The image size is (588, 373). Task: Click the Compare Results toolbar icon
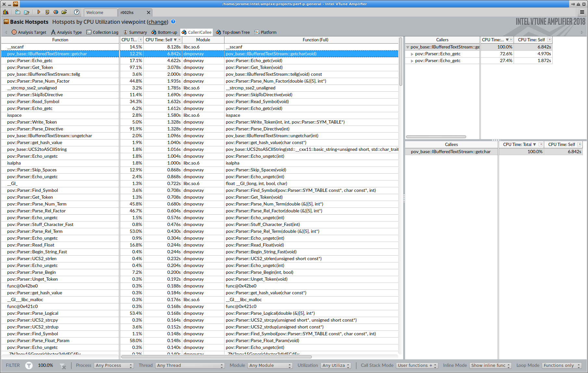[x=56, y=12]
